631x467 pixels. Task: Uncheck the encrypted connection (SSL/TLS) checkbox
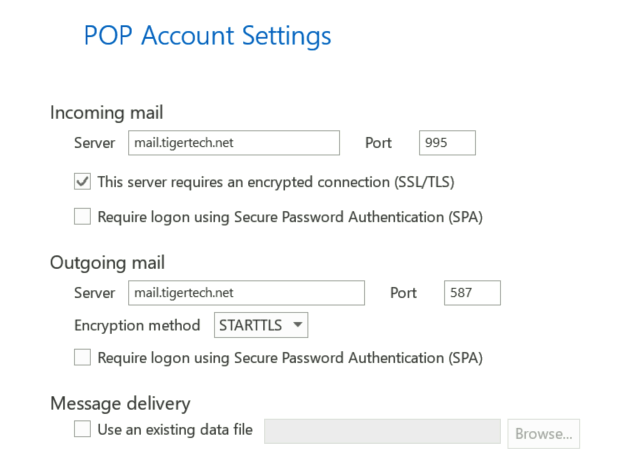tap(82, 182)
